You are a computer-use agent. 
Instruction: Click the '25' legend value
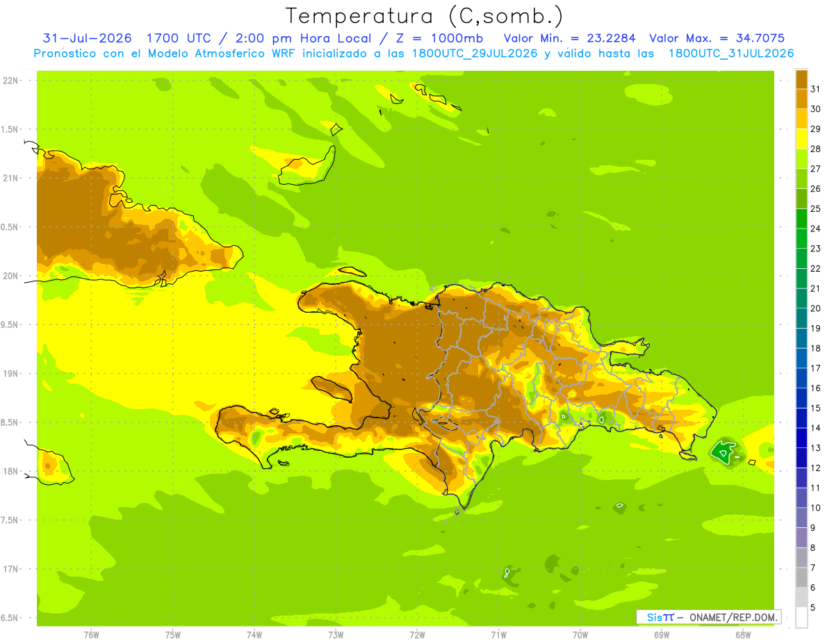815,208
